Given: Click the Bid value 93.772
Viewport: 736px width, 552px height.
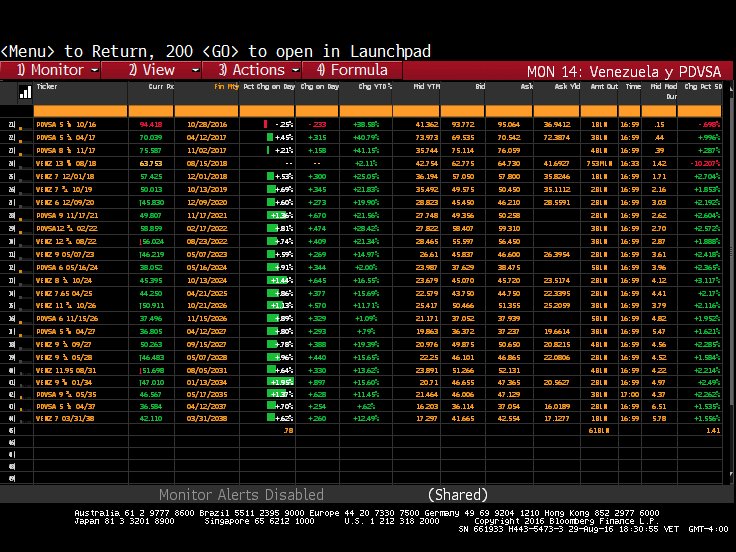Looking at the screenshot, I should [463, 124].
